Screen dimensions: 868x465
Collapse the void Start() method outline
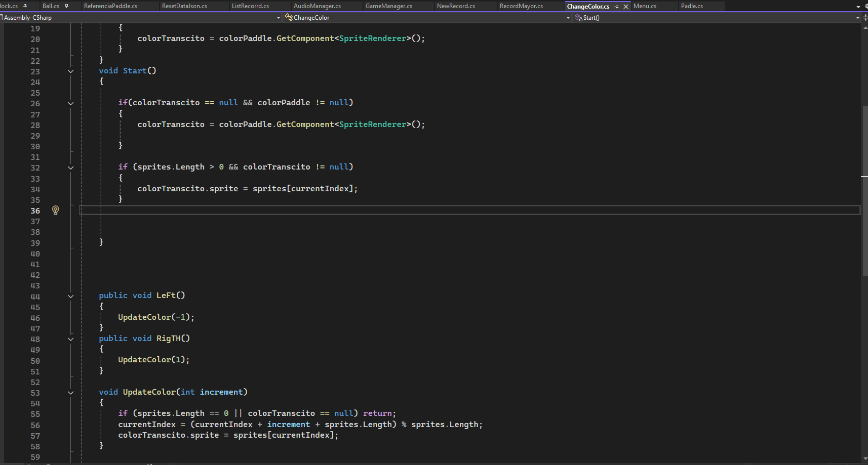click(70, 71)
